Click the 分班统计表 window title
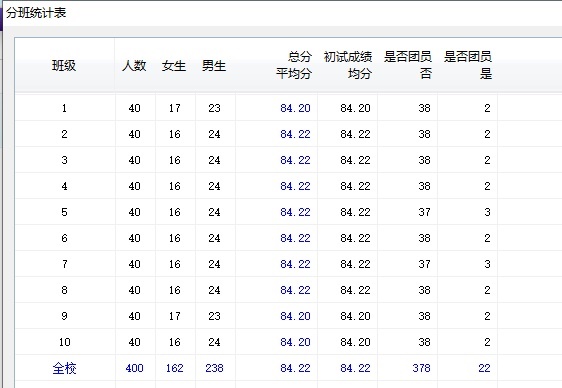Viewport: 562px width, 388px height. 36,13
